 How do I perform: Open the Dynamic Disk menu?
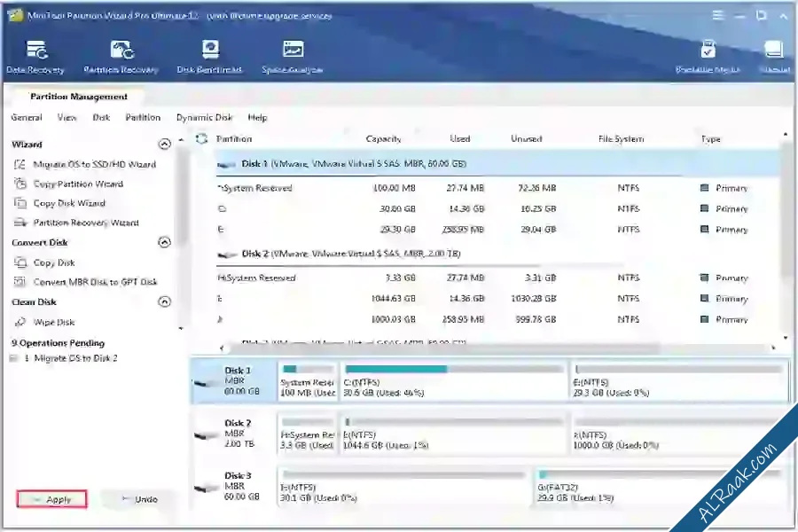[x=204, y=117]
